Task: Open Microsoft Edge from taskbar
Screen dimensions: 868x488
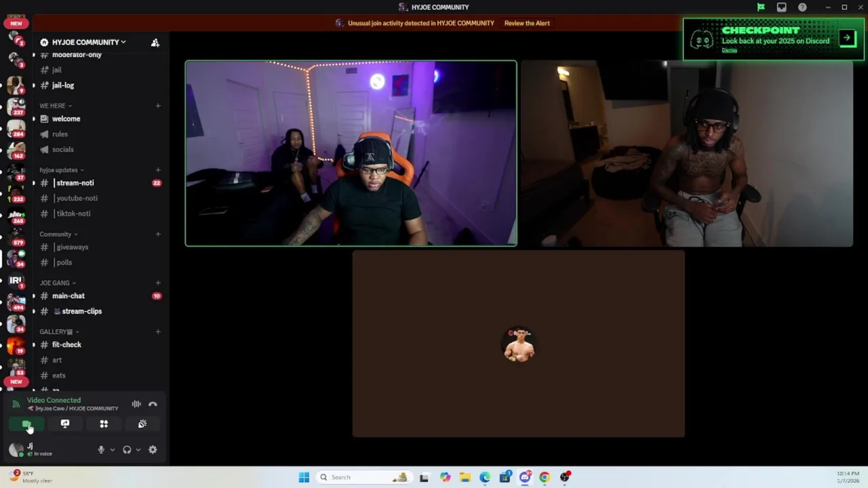Action: [485, 477]
